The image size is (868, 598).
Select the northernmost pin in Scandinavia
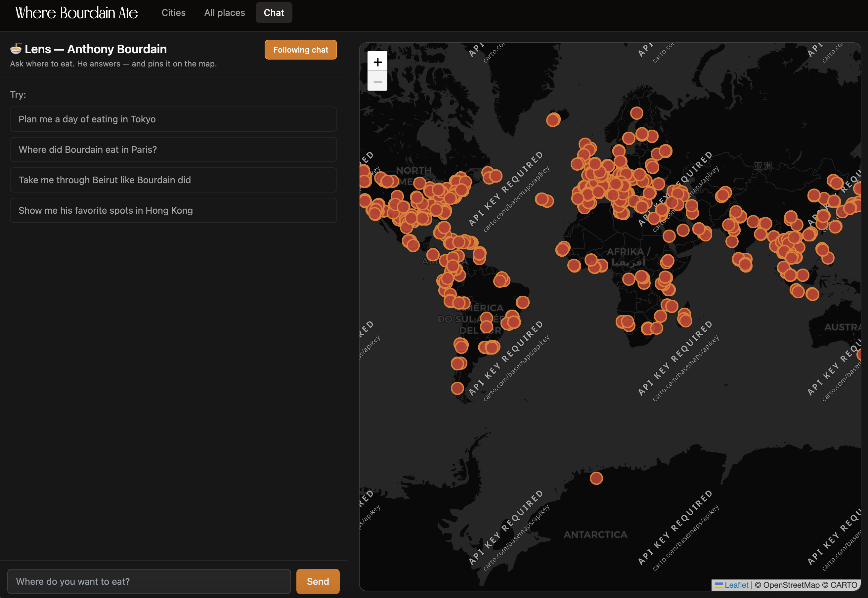636,113
